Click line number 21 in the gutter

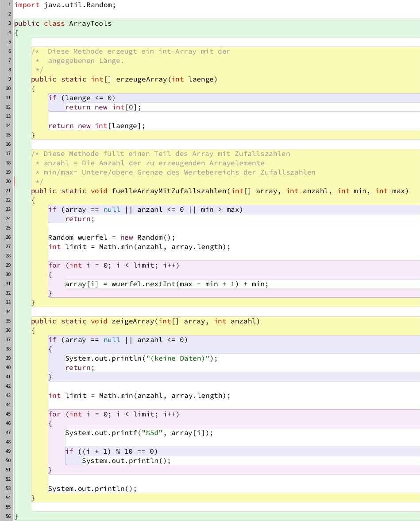pyautogui.click(x=8, y=191)
